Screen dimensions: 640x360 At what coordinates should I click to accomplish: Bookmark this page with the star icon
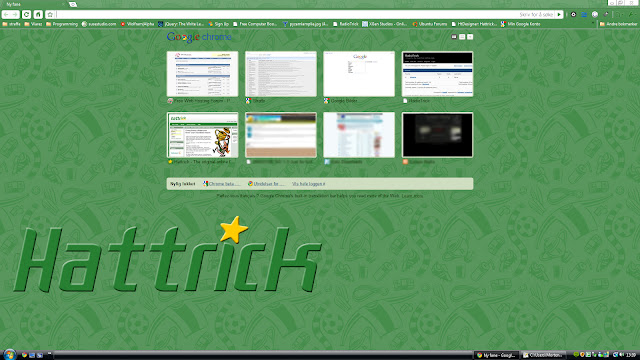point(50,15)
